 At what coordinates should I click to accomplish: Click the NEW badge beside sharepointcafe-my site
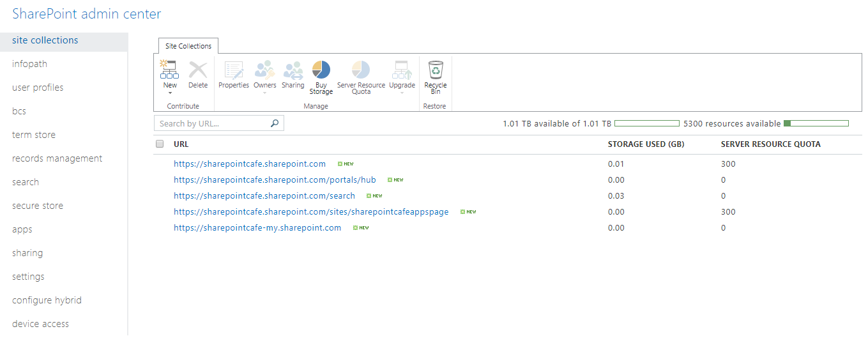coord(361,228)
